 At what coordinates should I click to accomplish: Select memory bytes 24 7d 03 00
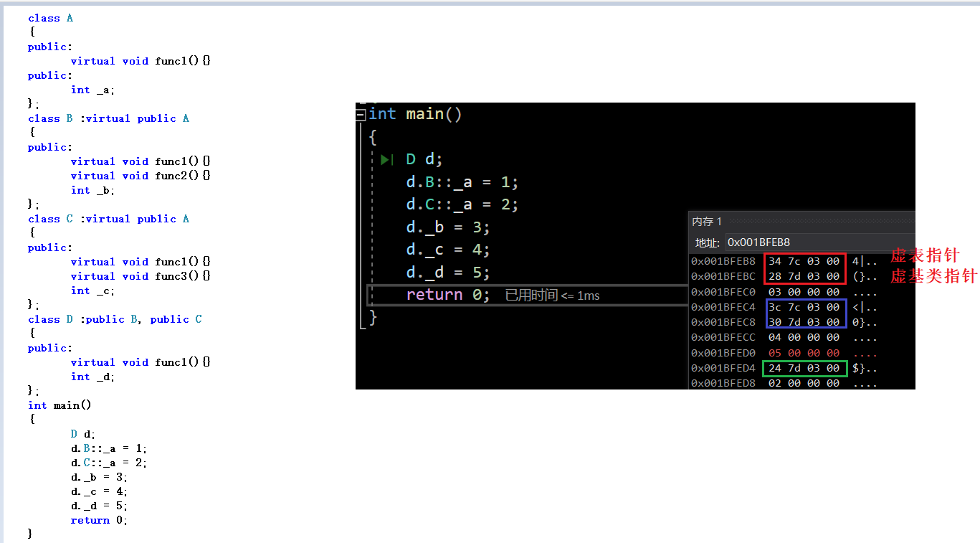point(804,368)
